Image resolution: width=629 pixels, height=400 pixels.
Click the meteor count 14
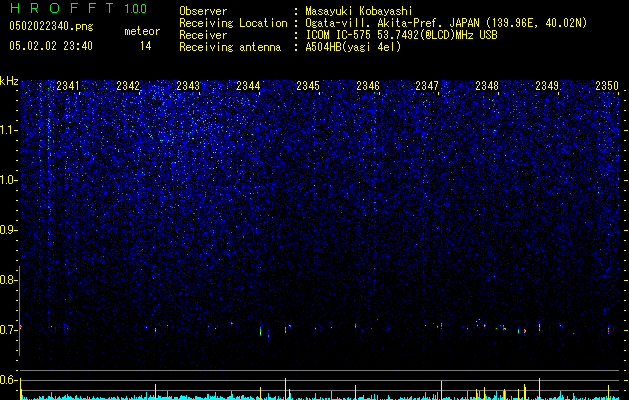tap(146, 46)
